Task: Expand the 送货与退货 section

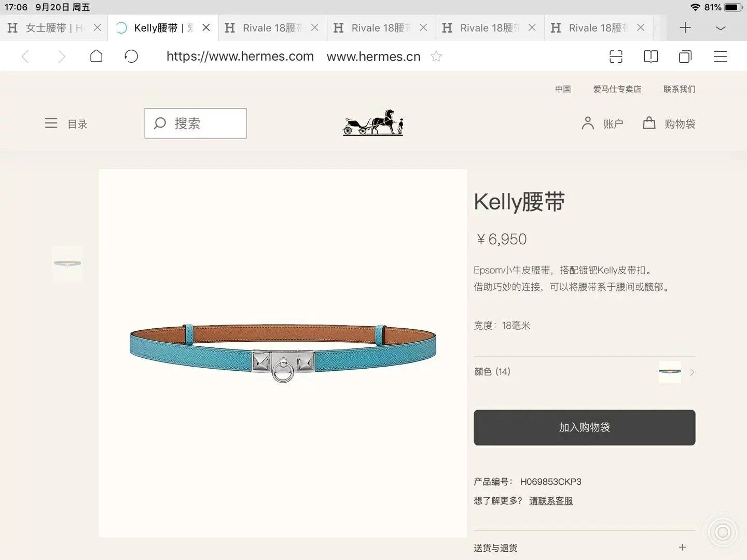Action: tap(682, 548)
